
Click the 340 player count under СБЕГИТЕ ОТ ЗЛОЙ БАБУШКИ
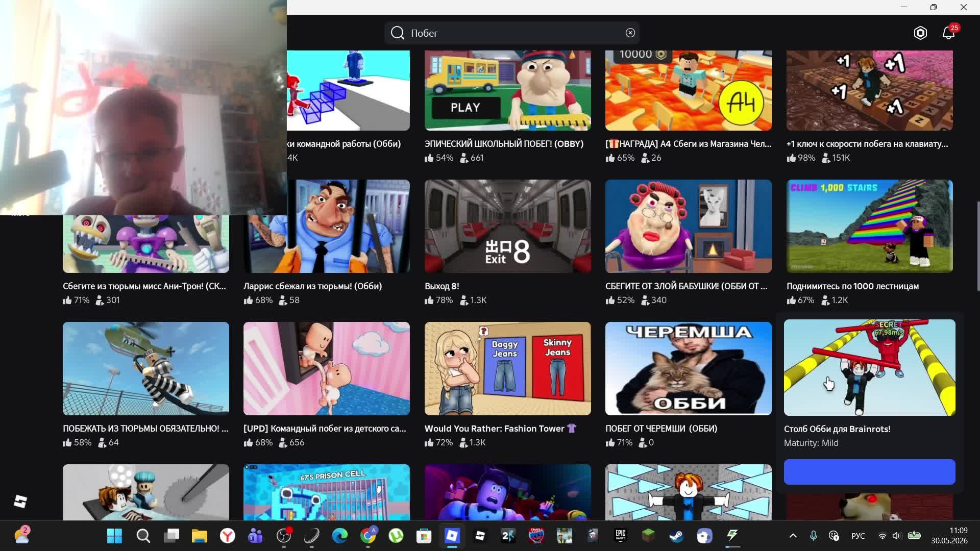pyautogui.click(x=653, y=300)
